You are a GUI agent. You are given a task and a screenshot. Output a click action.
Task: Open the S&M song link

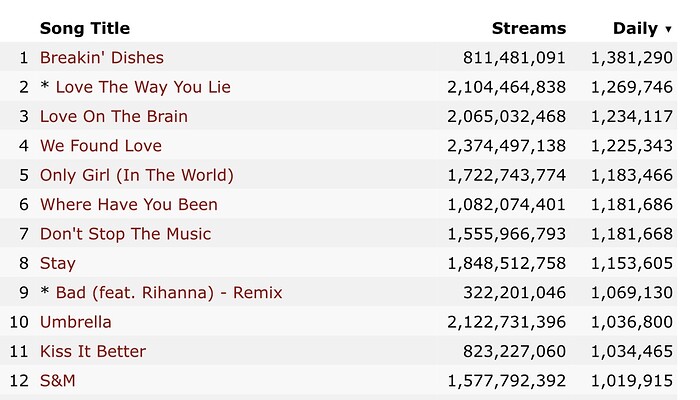(x=57, y=381)
